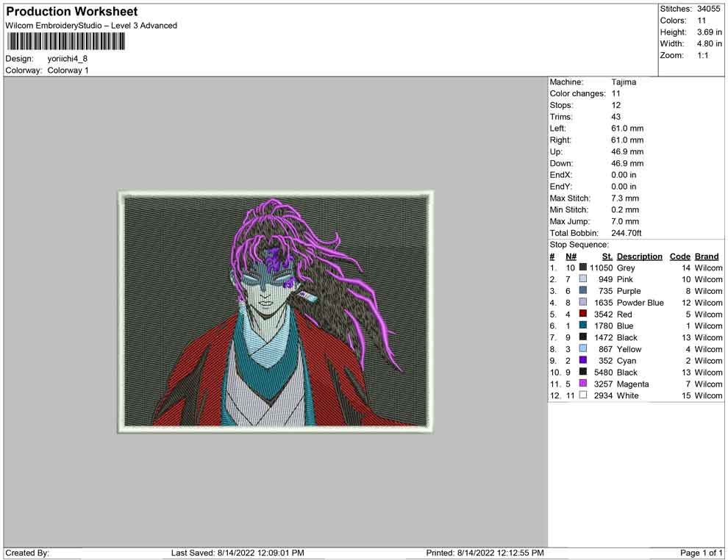
Task: Click the 'Code' column header
Action: point(679,256)
